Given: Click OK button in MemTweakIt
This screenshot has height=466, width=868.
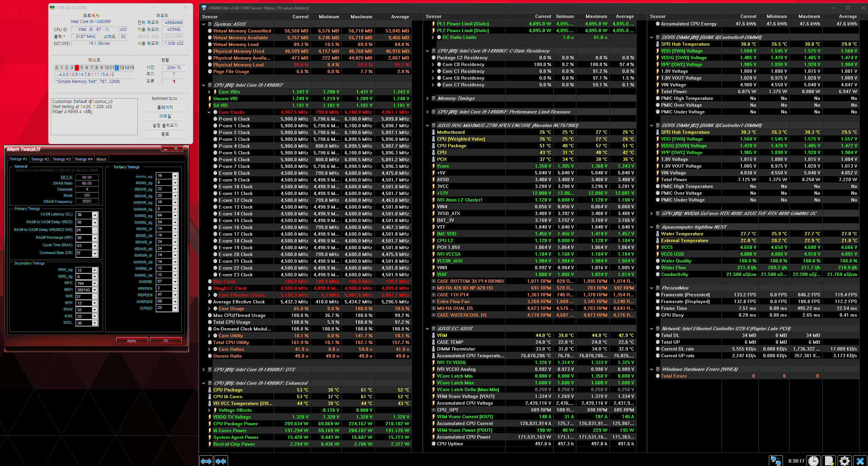Looking at the screenshot, I should pyautogui.click(x=166, y=341).
